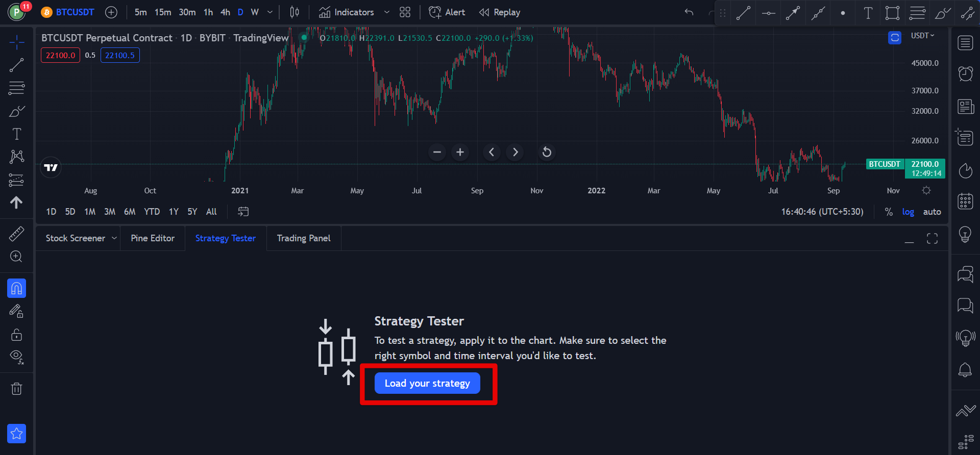Open the watchlist panel in right sidebar

click(965, 43)
